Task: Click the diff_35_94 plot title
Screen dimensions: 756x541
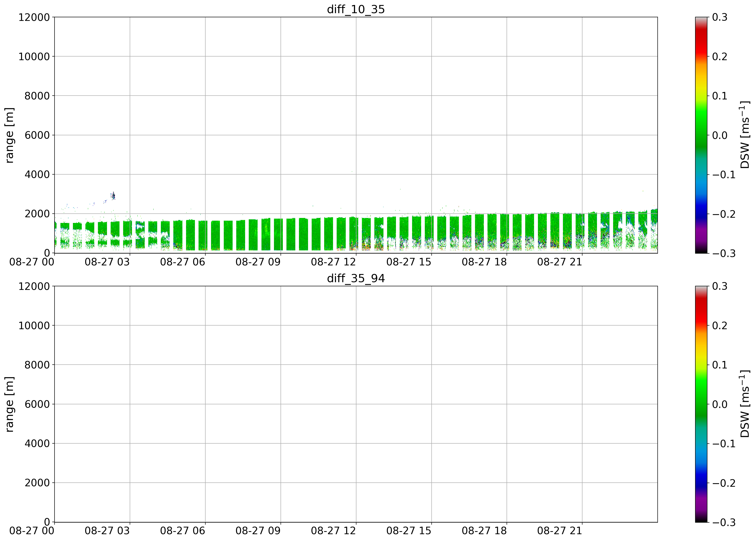Action: tap(356, 279)
